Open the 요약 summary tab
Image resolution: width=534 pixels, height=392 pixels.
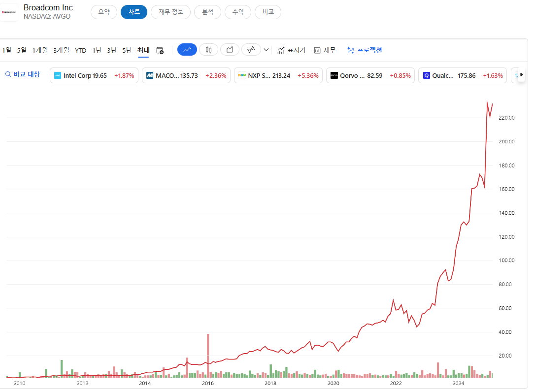coord(104,12)
